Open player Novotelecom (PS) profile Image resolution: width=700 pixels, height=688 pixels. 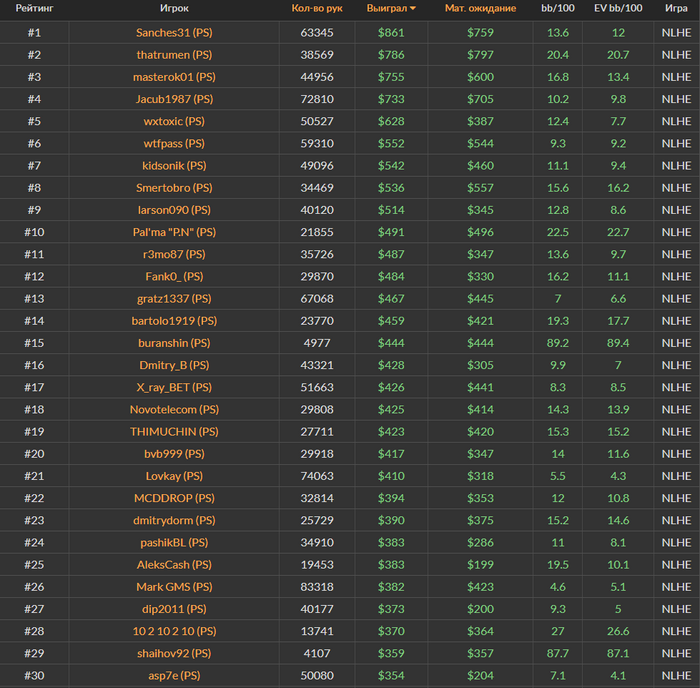tap(174, 409)
